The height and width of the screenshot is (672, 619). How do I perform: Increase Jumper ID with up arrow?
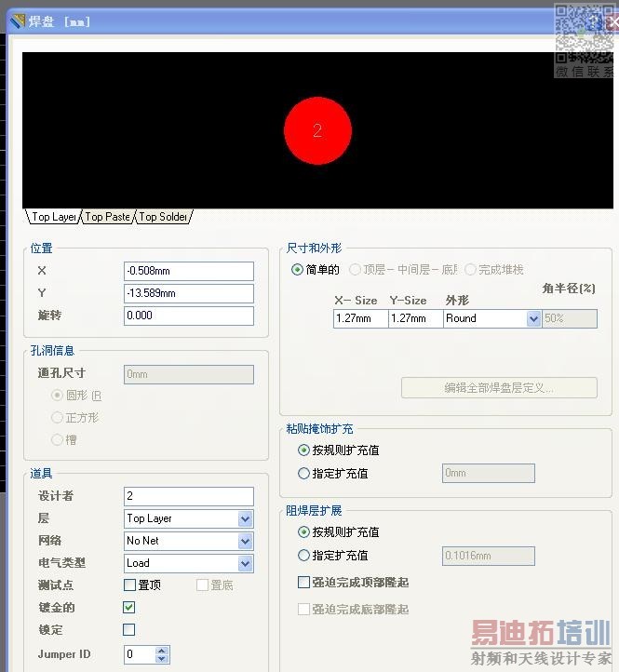click(x=162, y=651)
